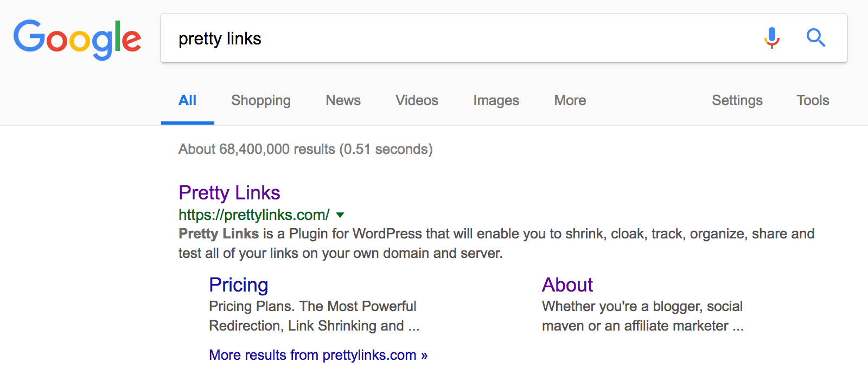This screenshot has height=388, width=868.
Task: Switch to the Shopping tab
Action: tap(260, 100)
